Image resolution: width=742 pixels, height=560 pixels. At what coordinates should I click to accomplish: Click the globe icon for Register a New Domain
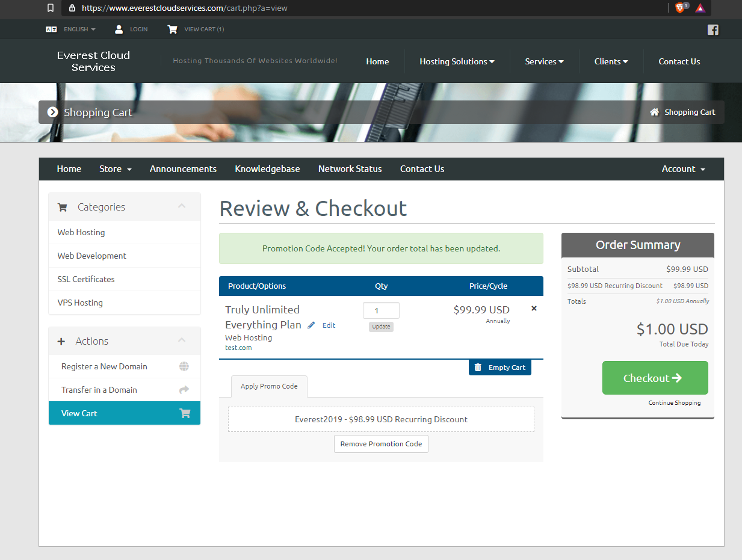(x=184, y=366)
